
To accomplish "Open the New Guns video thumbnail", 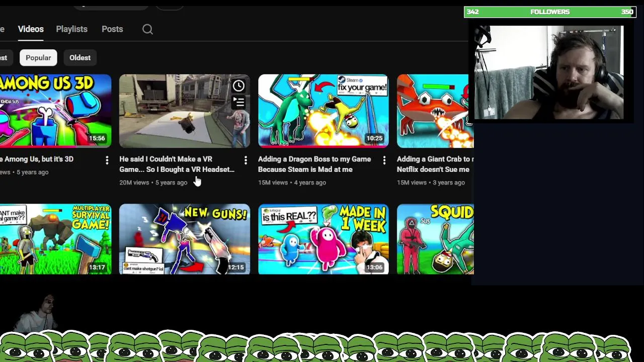I will (x=185, y=239).
